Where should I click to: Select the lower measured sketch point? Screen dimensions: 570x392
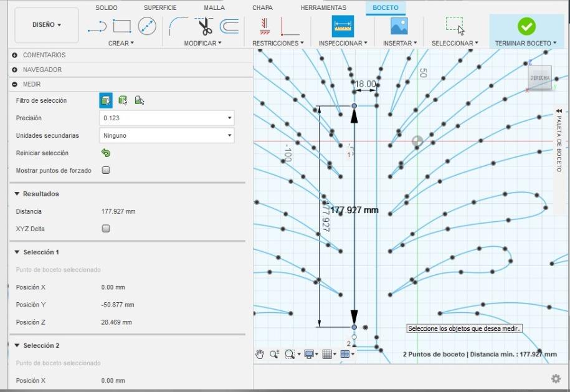[354, 327]
